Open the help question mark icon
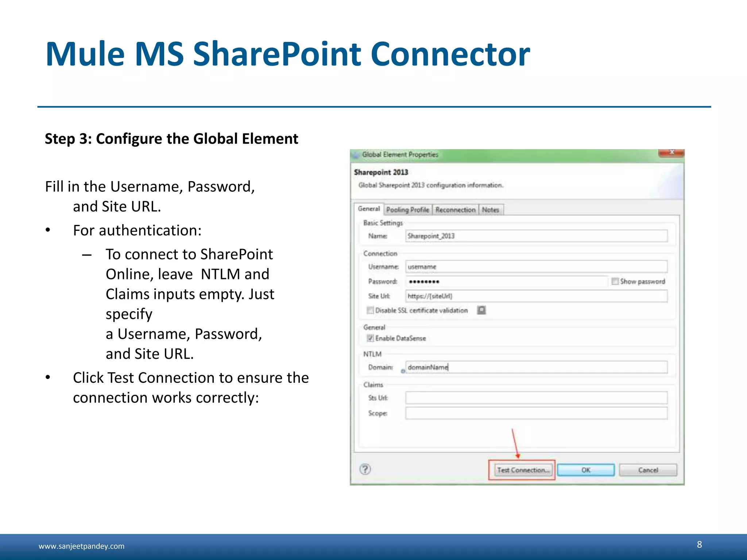The height and width of the screenshot is (560, 747). [x=365, y=469]
